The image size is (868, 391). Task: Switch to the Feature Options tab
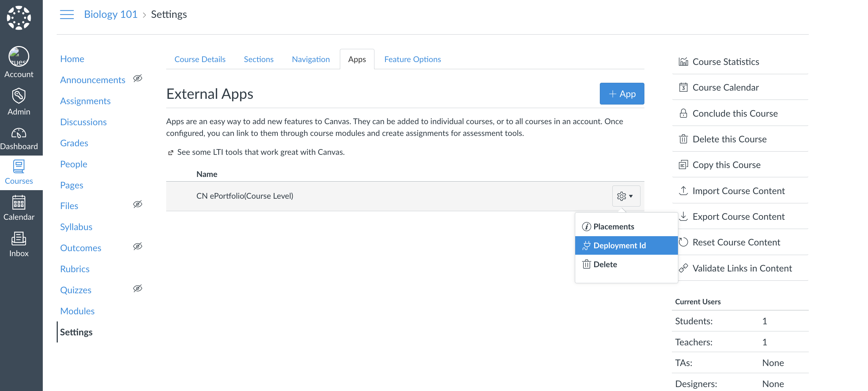click(412, 59)
